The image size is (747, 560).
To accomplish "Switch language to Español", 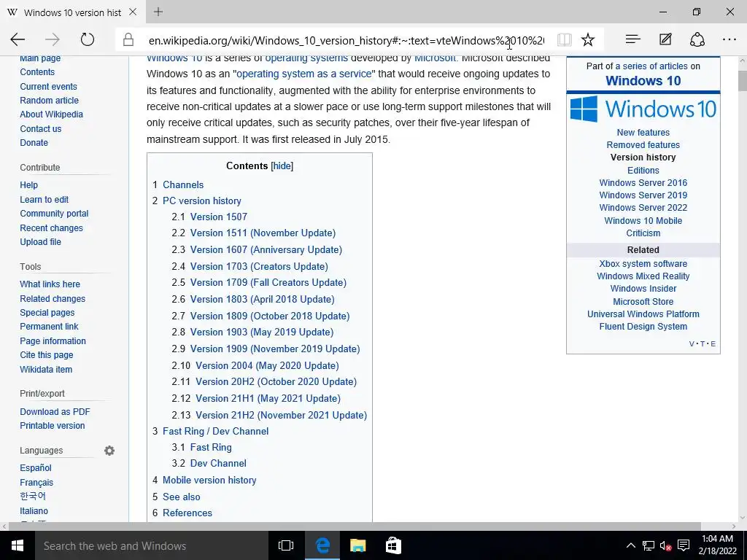I will click(36, 468).
